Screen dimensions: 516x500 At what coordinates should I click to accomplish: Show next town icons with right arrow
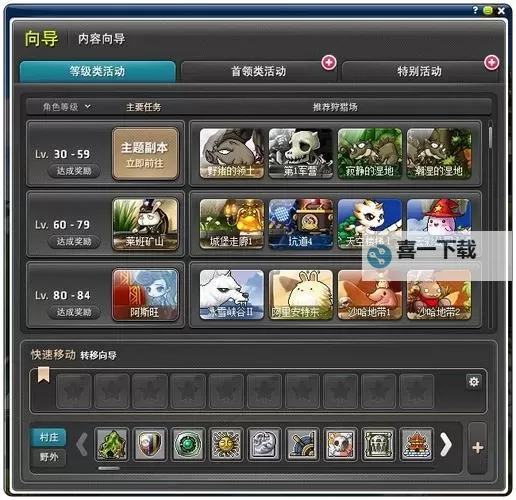[x=446, y=444]
